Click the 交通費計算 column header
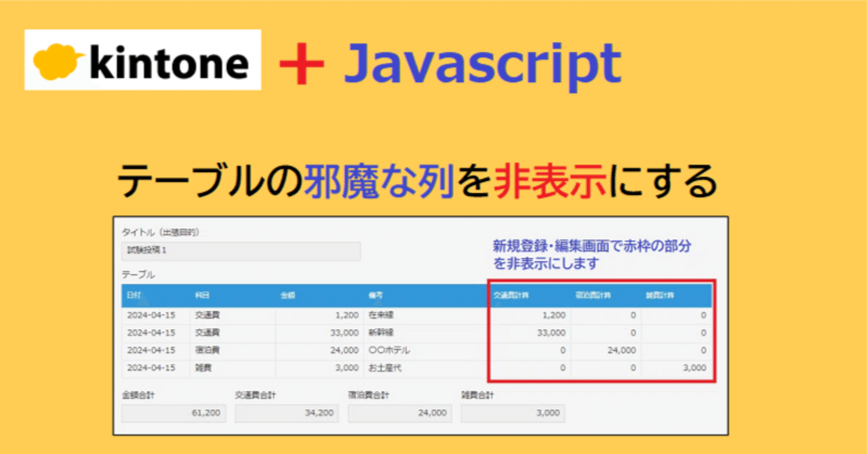This screenshot has height=454, width=868. 511,295
